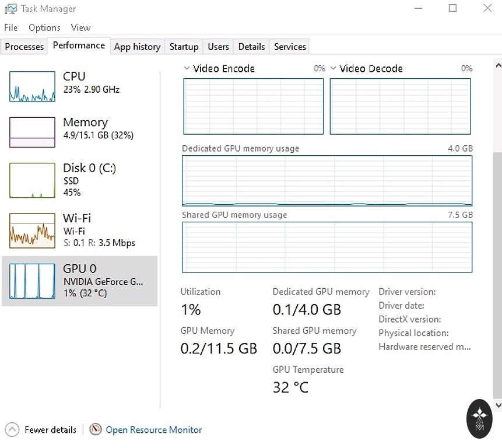Screen dimensions: 502x448
Task: Open the Services tab
Action: coord(290,47)
